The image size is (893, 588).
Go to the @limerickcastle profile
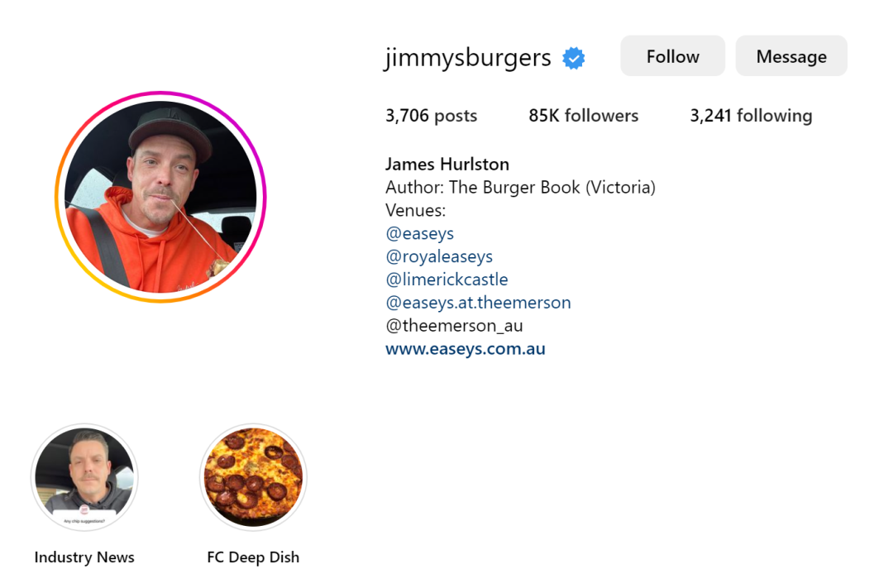click(x=446, y=280)
